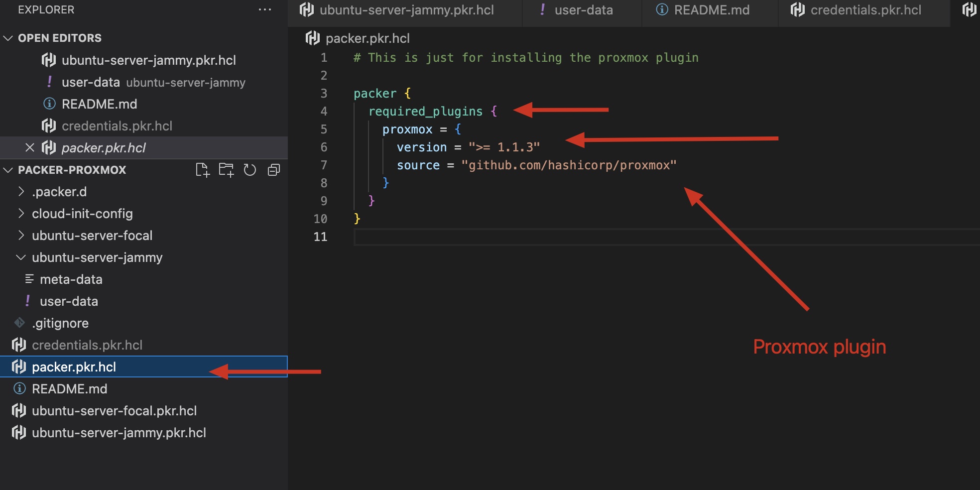The height and width of the screenshot is (490, 980).
Task: Expand the cloud-init-config folder
Action: pos(21,214)
